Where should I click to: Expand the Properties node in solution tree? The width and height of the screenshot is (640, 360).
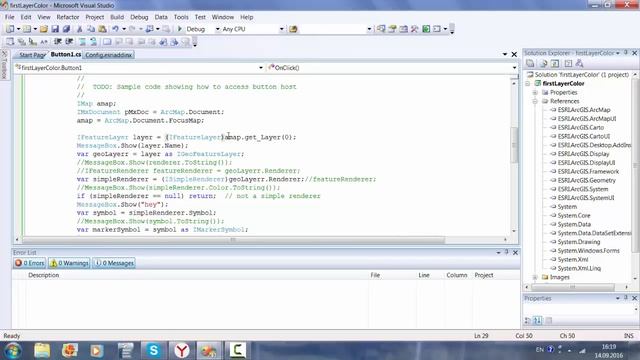coord(535,93)
